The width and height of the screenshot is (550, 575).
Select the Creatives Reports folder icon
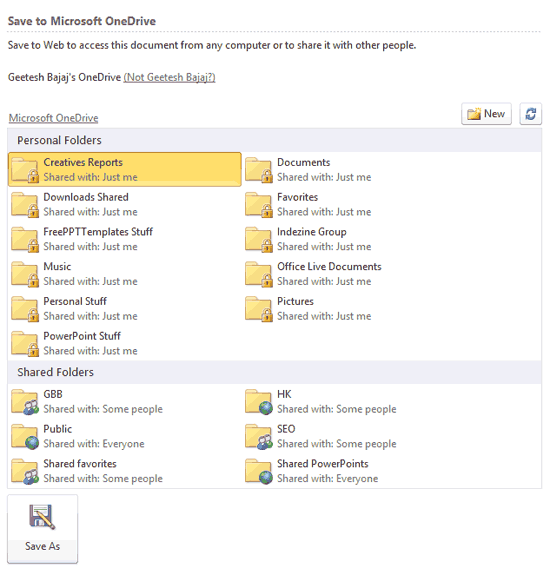(25, 170)
